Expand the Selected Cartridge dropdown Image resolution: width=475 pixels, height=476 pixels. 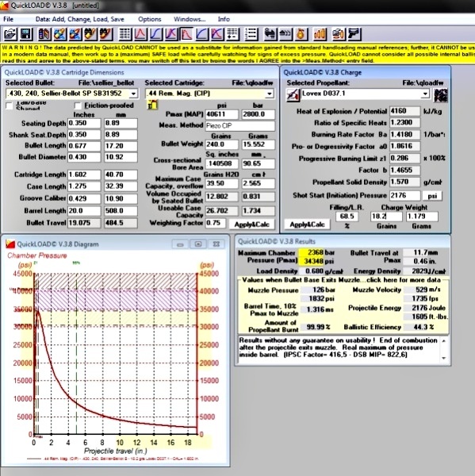pos(269,94)
